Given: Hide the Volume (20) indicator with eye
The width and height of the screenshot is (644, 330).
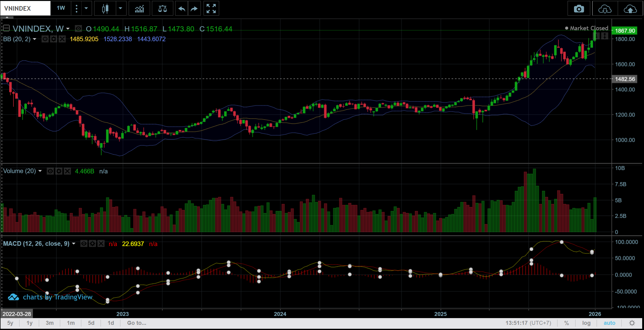Looking at the screenshot, I should pos(50,171).
